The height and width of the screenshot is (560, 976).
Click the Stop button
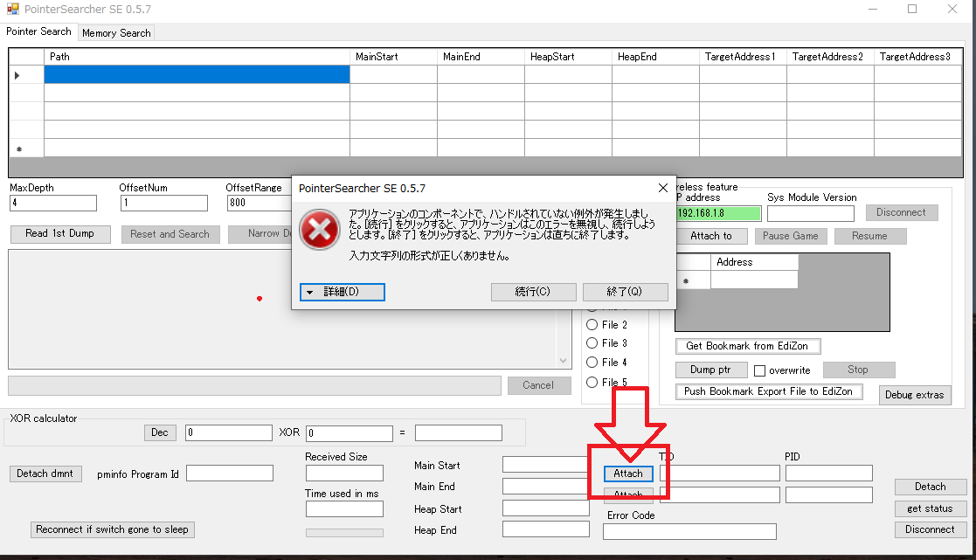click(x=858, y=370)
